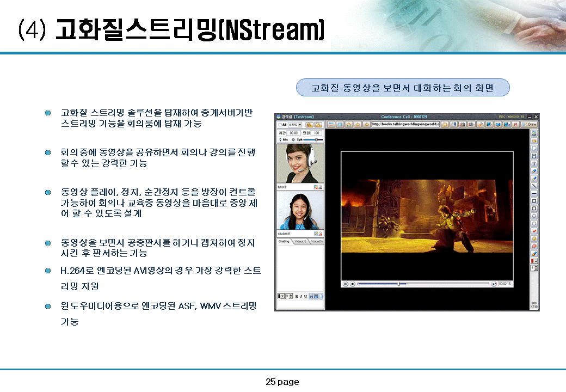Click the URL address field
566x392 pixels.
point(406,125)
